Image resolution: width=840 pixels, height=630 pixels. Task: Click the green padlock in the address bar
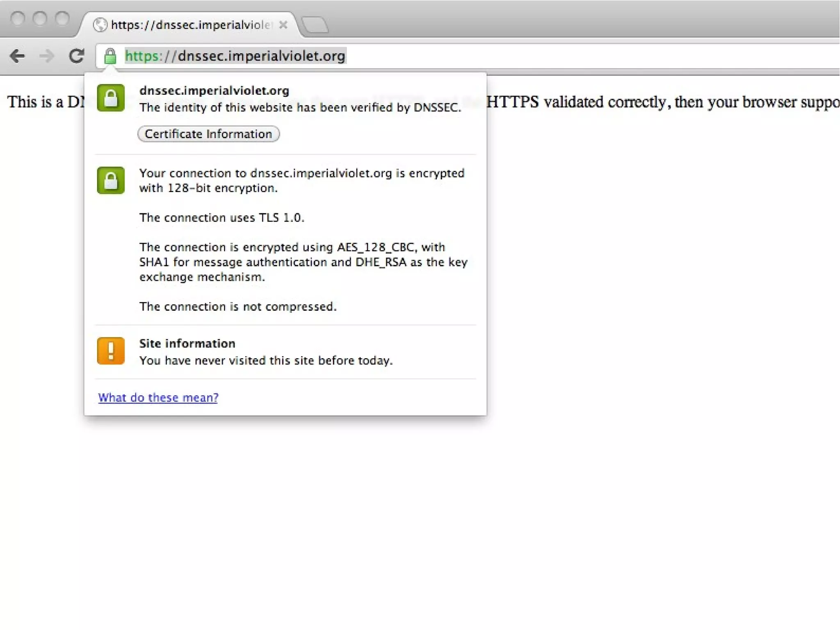pyautogui.click(x=110, y=56)
